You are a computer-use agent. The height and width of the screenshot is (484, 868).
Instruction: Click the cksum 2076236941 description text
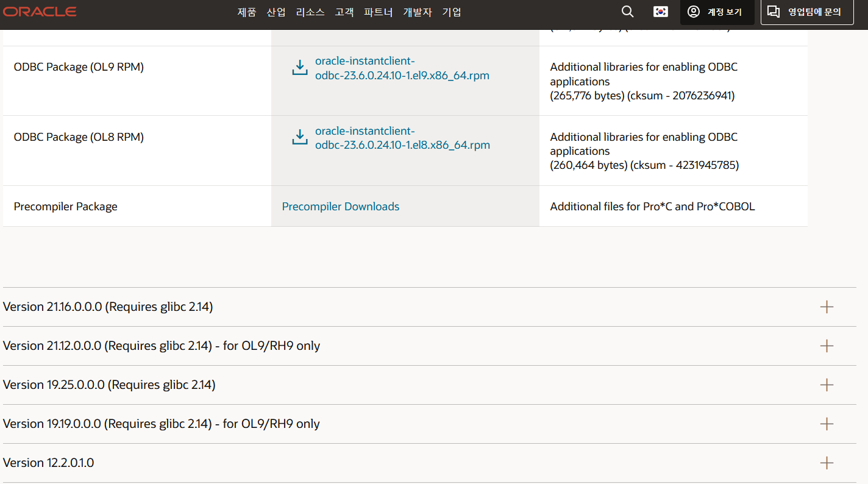(x=644, y=81)
